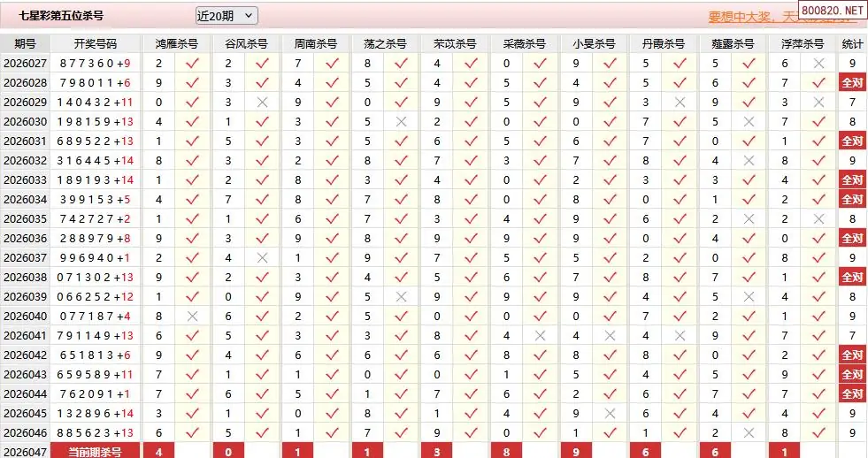Screen dimensions: 868x458
Task: Click the issue number 2026047
Action: point(25,452)
